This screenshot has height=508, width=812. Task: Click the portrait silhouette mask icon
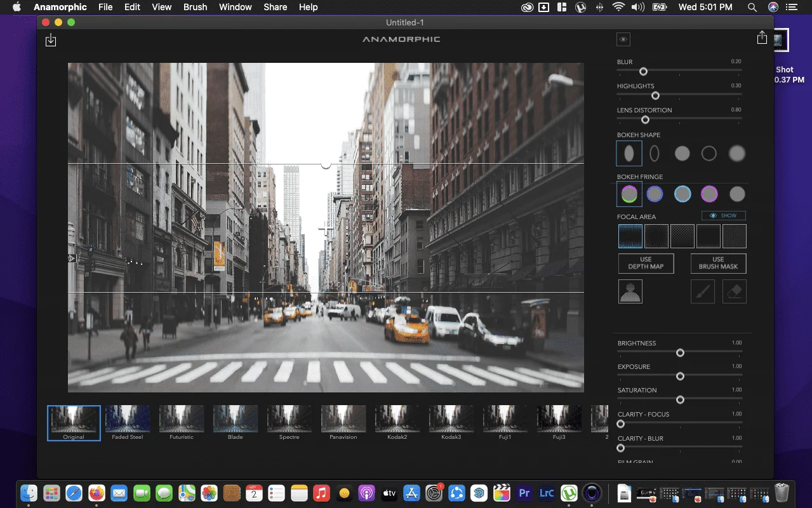click(x=630, y=291)
